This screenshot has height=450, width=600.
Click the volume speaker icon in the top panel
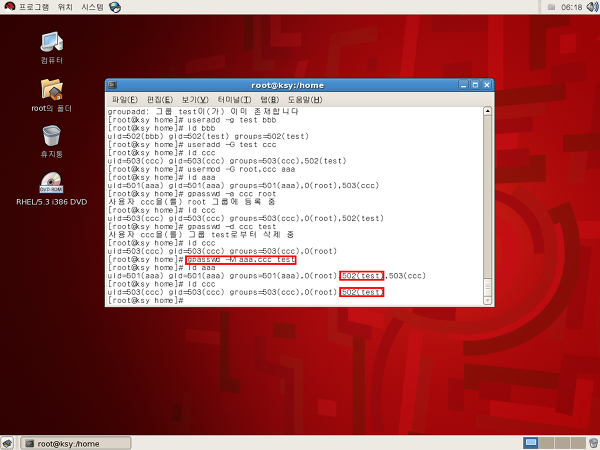(592, 7)
